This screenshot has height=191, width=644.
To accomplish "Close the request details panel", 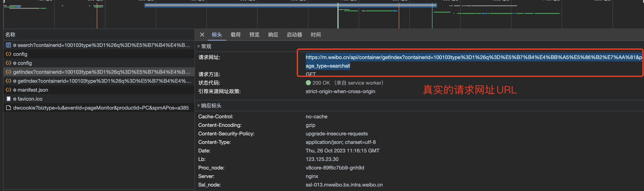I will coord(202,35).
